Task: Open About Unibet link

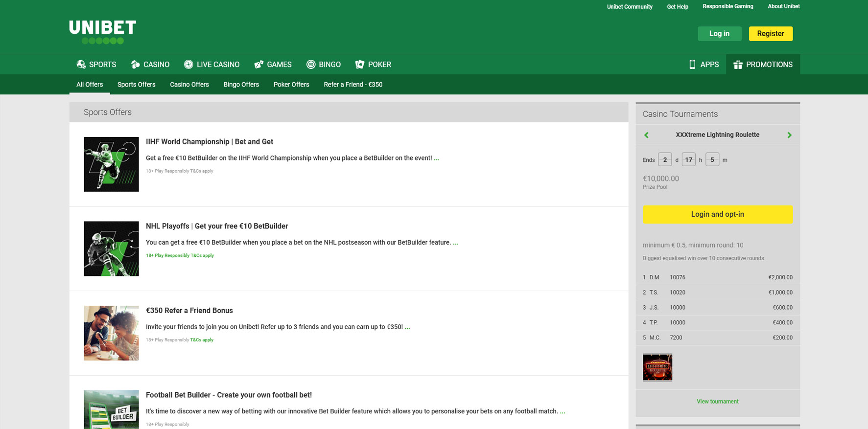Action: point(784,6)
